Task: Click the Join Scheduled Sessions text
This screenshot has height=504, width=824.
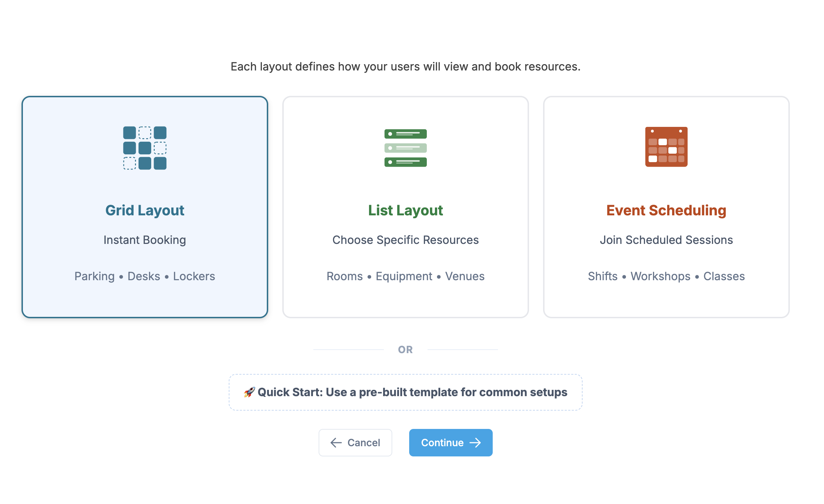Action: [x=666, y=240]
